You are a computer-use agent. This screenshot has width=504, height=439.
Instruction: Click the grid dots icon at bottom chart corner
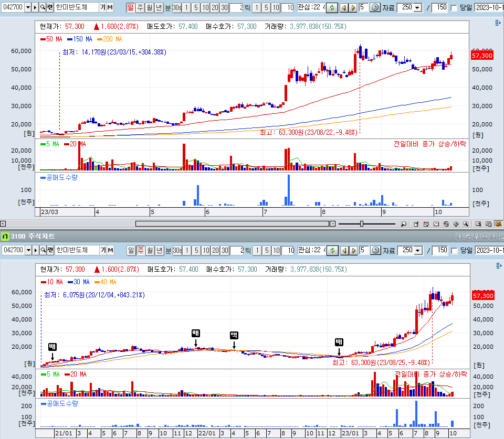pyautogui.click(x=499, y=265)
